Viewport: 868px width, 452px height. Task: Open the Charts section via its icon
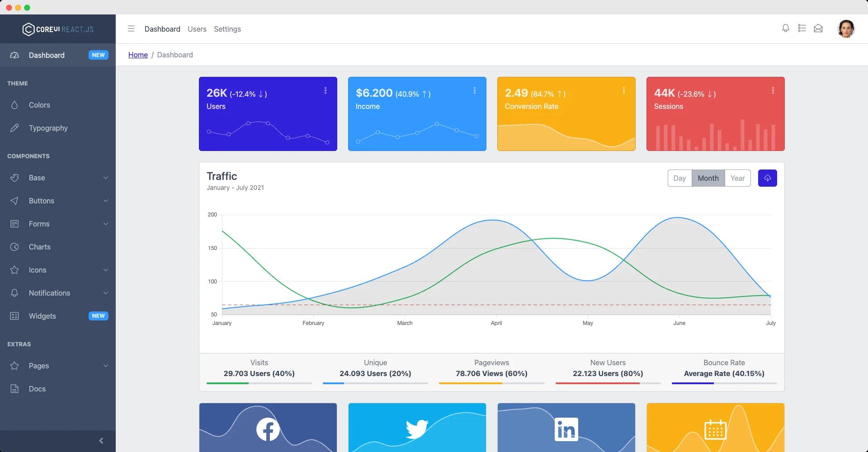(15, 247)
